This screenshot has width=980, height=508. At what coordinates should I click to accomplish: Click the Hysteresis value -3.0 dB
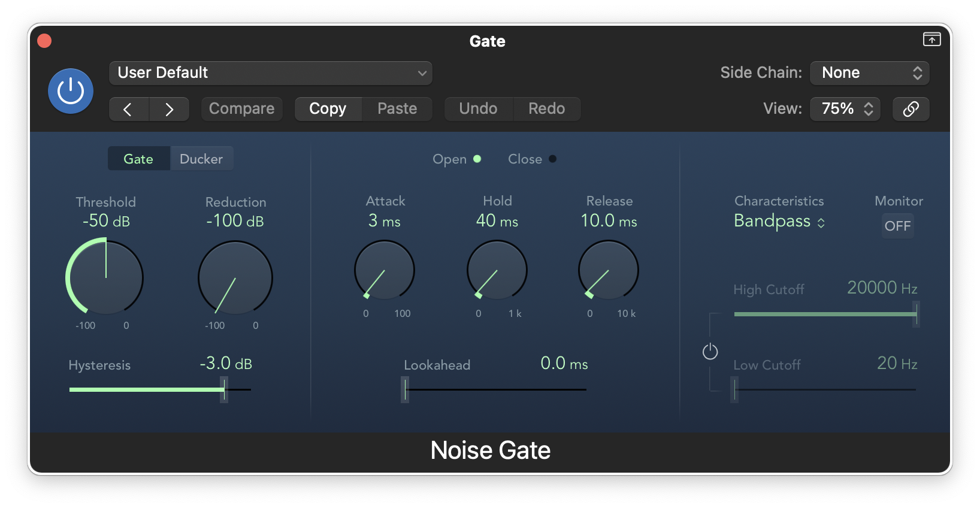pos(226,364)
